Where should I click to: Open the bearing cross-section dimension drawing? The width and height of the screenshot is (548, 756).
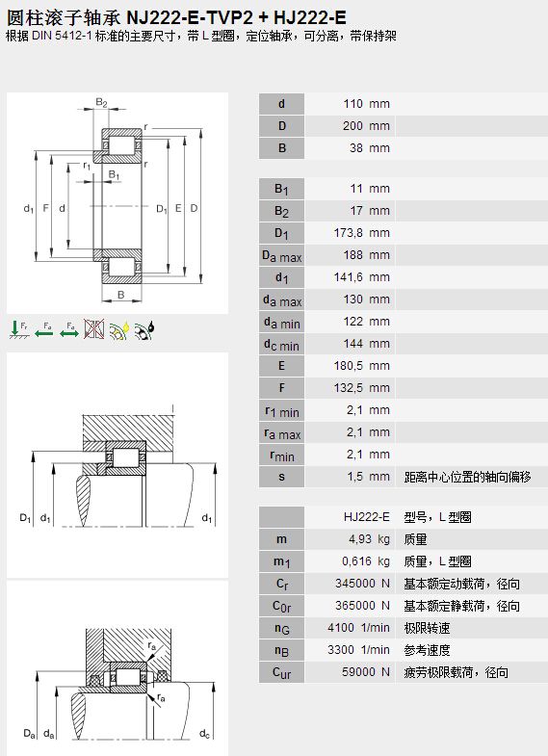click(117, 203)
